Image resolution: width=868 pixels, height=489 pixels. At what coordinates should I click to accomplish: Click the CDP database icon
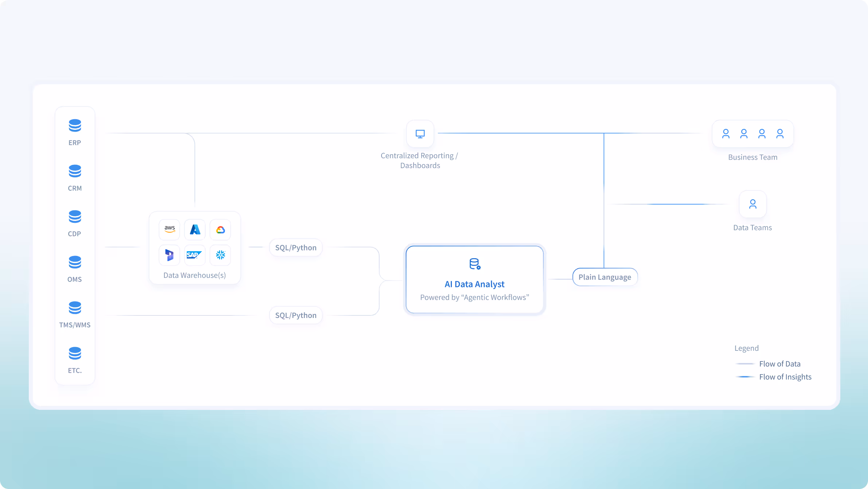pyautogui.click(x=75, y=217)
